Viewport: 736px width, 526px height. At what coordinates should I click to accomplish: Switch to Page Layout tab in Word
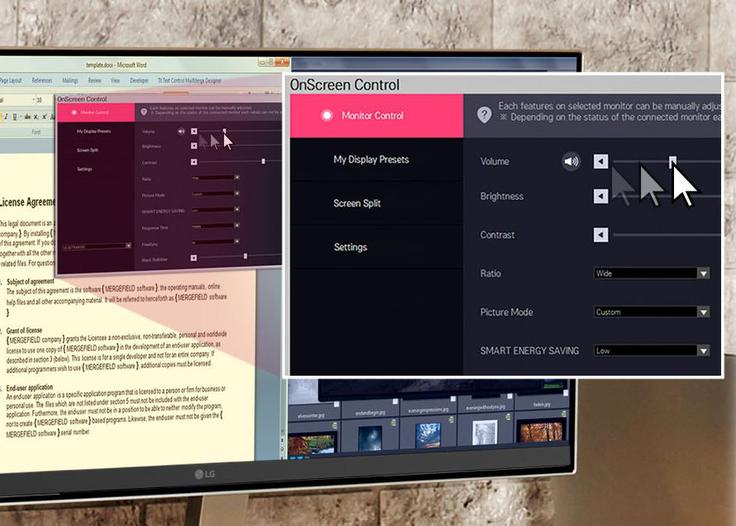click(10, 81)
